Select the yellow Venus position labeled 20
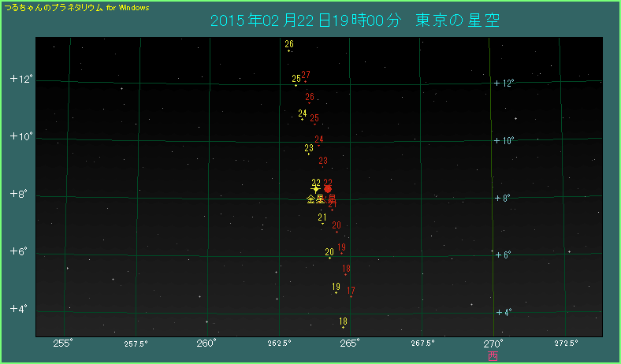This screenshot has height=364, width=621. [x=329, y=253]
